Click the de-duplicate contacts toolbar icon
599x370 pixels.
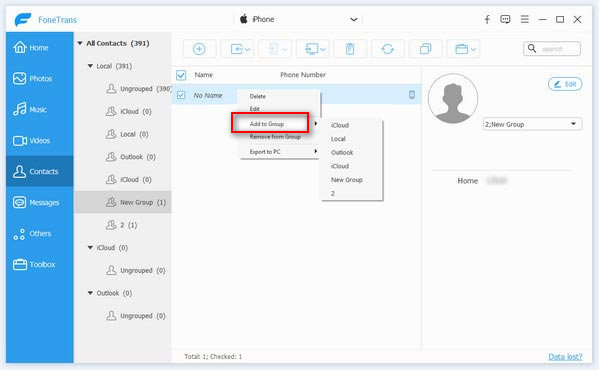pyautogui.click(x=425, y=49)
